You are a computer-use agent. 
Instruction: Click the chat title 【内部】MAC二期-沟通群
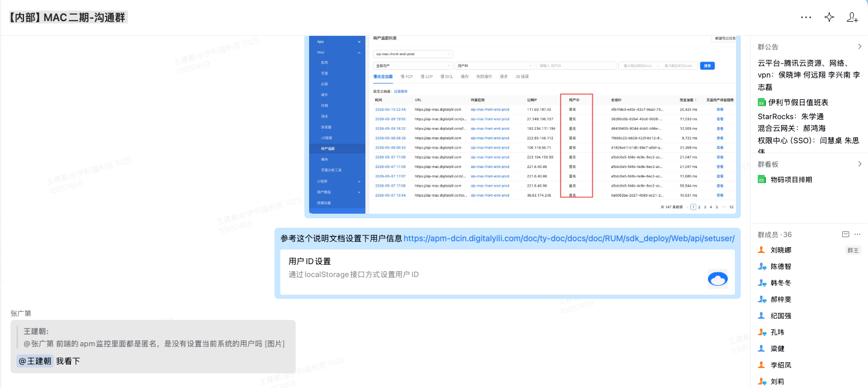67,17
